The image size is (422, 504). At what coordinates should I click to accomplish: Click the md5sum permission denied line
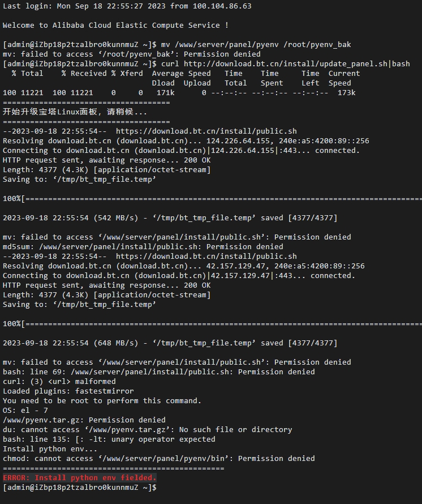click(x=143, y=247)
